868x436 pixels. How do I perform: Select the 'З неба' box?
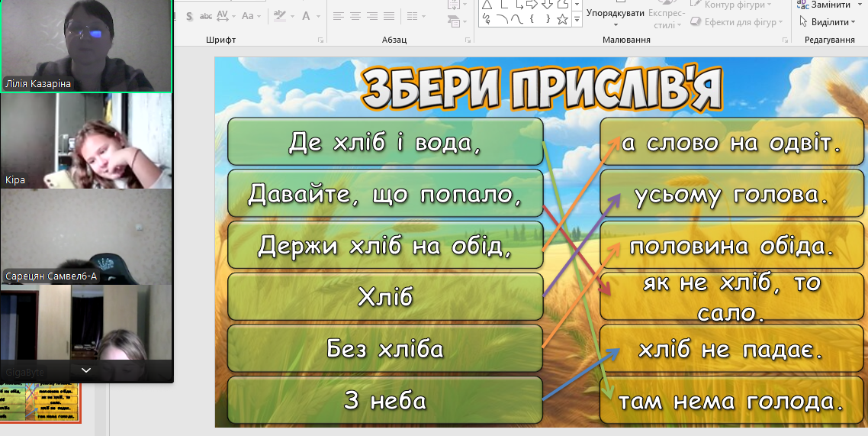[385, 400]
